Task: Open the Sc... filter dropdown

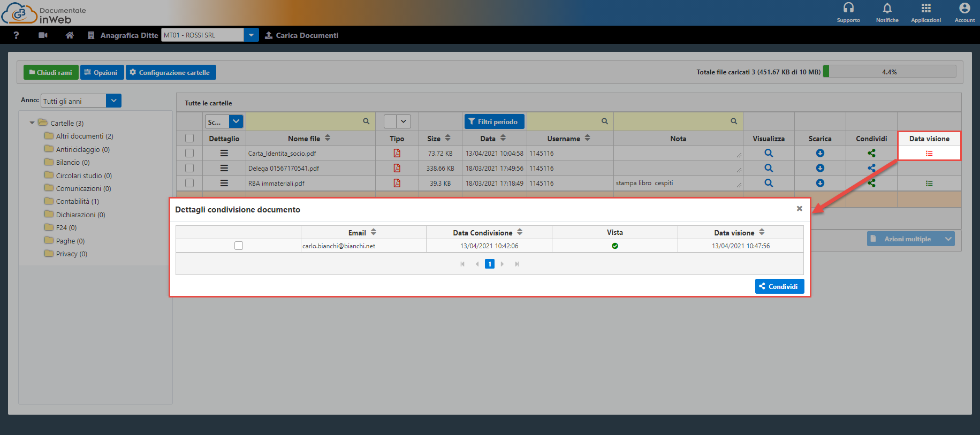Action: [x=236, y=122]
